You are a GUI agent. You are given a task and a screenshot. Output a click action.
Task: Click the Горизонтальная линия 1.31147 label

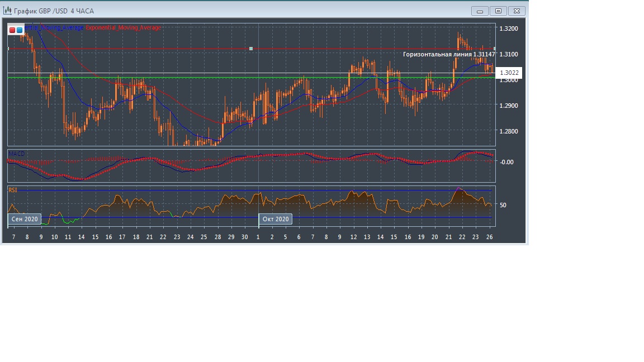pyautogui.click(x=449, y=55)
